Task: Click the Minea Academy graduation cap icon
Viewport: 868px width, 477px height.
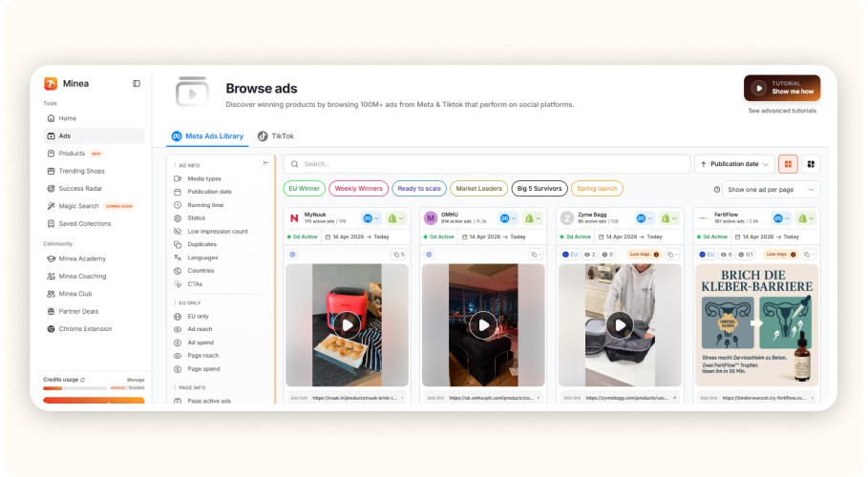Action: click(x=51, y=259)
